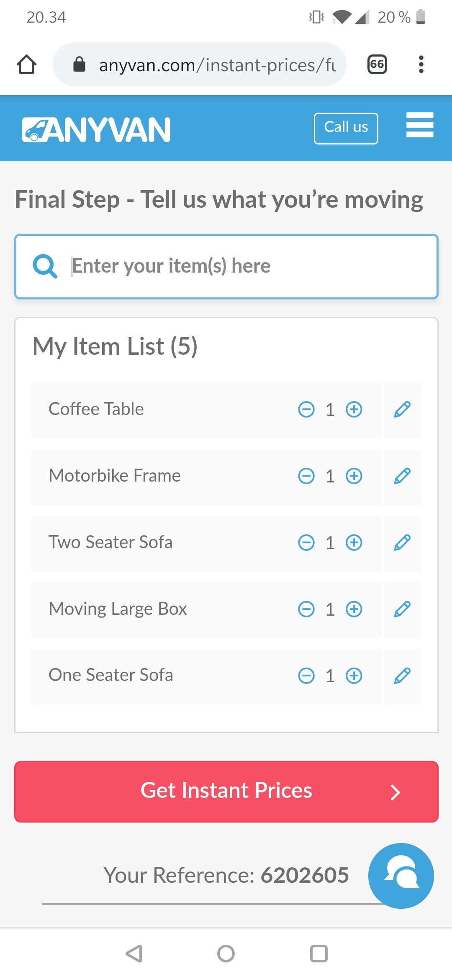
Task: Open Chrome's three-dot overflow menu
Action: point(421,64)
